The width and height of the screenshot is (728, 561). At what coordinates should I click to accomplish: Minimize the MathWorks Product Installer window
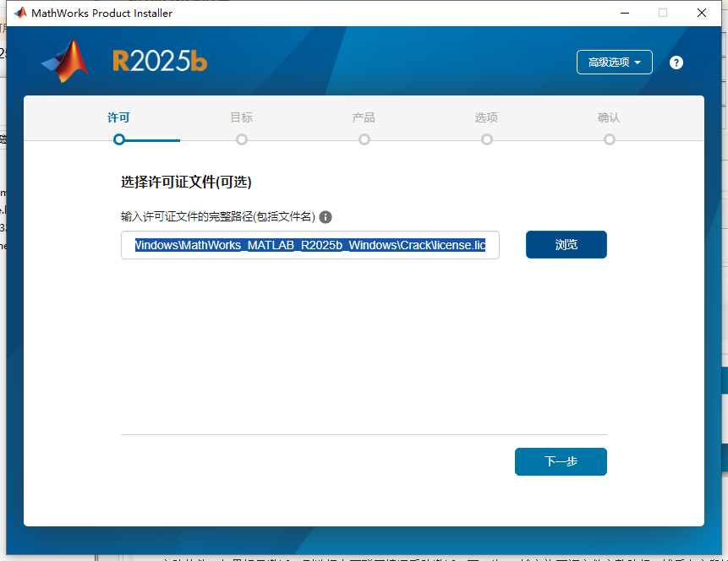(624, 13)
